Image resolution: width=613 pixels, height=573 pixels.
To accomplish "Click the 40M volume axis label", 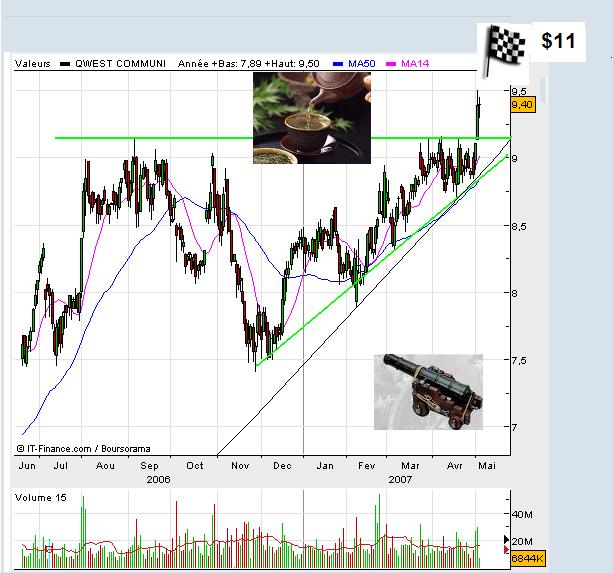I will pos(522,514).
